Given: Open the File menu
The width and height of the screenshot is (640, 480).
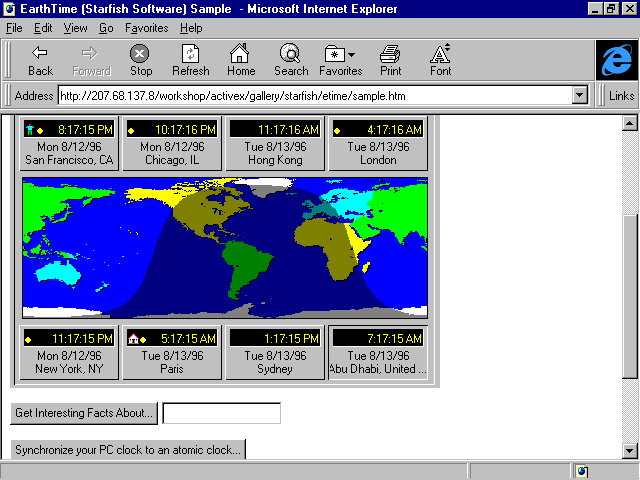Looking at the screenshot, I should 14,28.
